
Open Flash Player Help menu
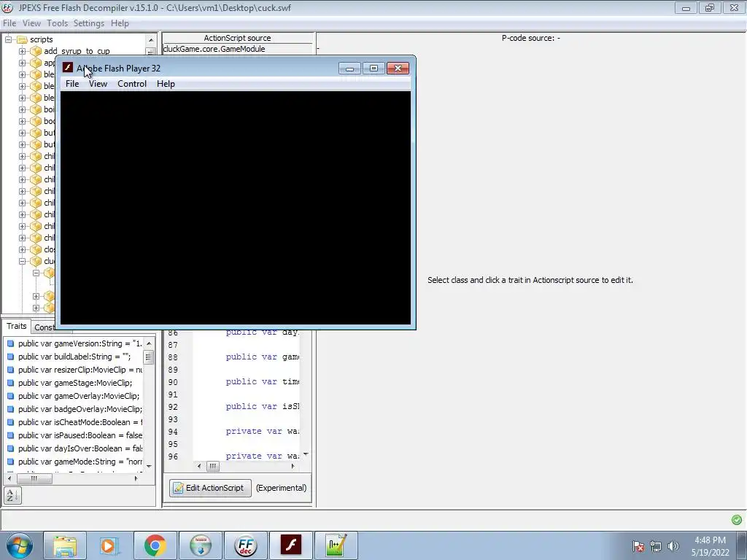[166, 84]
